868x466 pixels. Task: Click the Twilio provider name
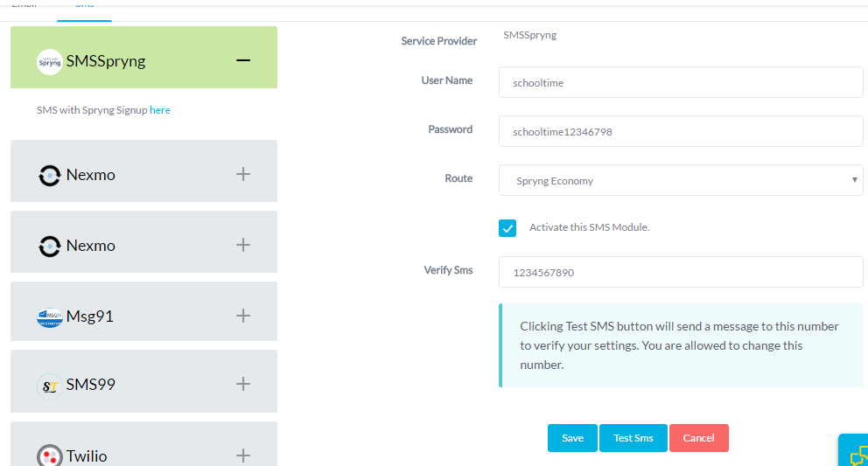click(87, 456)
